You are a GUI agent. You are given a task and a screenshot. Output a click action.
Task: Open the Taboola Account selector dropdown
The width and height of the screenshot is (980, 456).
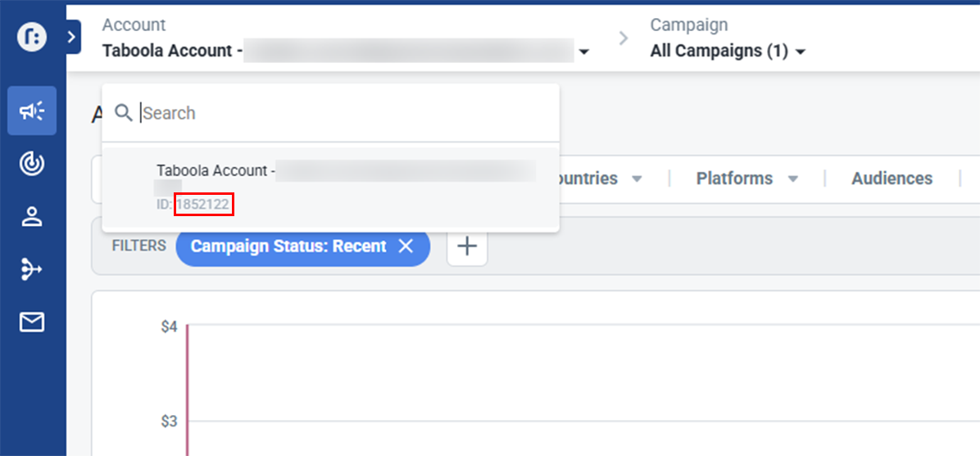pyautogui.click(x=583, y=52)
